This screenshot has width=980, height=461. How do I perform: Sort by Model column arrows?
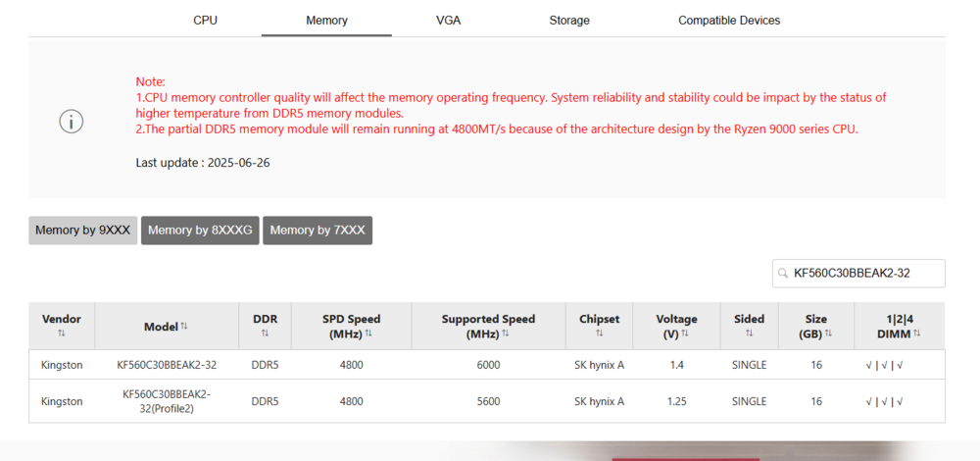click(184, 327)
